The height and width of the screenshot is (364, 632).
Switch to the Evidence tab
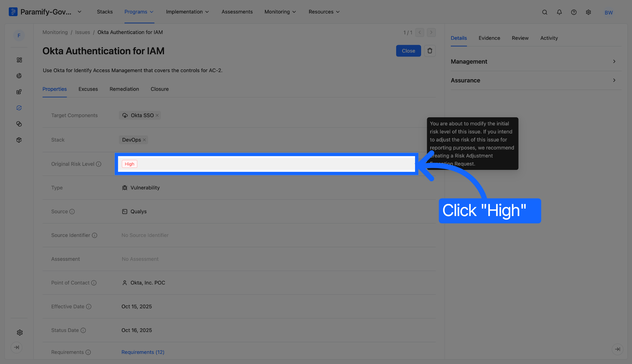[x=489, y=38]
